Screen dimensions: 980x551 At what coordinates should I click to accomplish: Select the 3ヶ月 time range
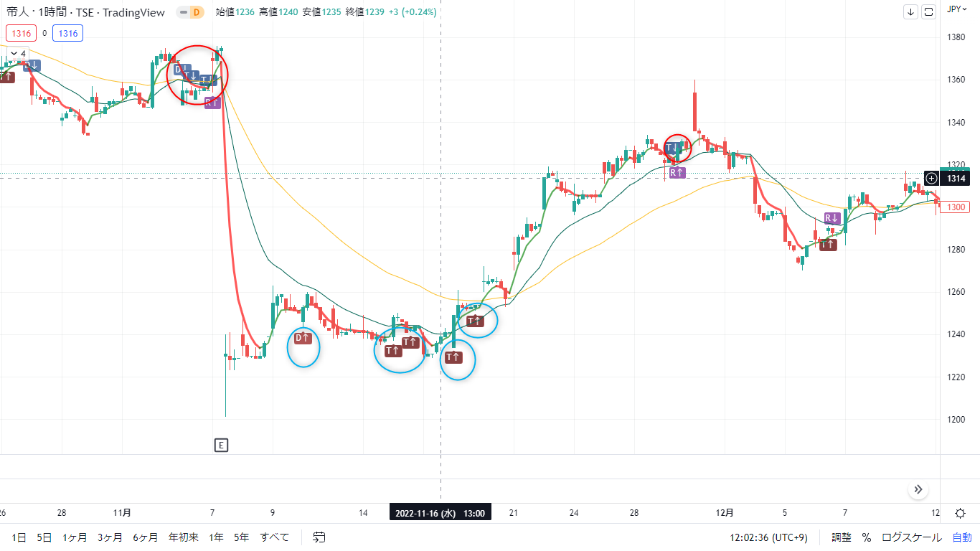(x=110, y=537)
